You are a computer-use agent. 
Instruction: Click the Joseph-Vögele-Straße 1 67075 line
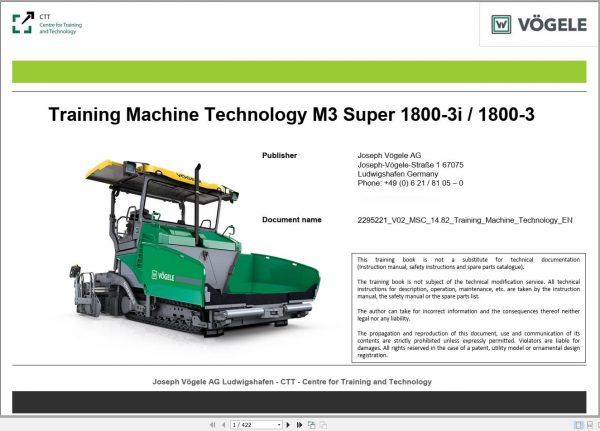point(410,165)
